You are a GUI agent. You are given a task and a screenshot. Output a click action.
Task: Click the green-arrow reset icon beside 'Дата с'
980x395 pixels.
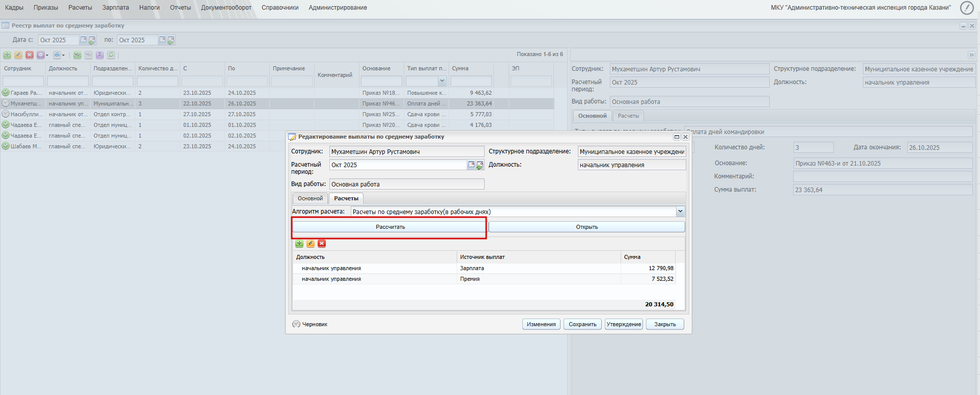coord(92,40)
